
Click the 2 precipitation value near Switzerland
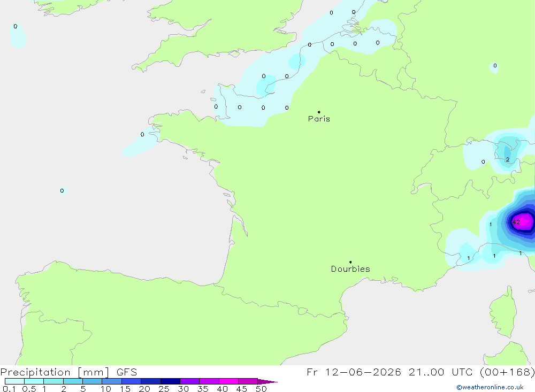508,159
